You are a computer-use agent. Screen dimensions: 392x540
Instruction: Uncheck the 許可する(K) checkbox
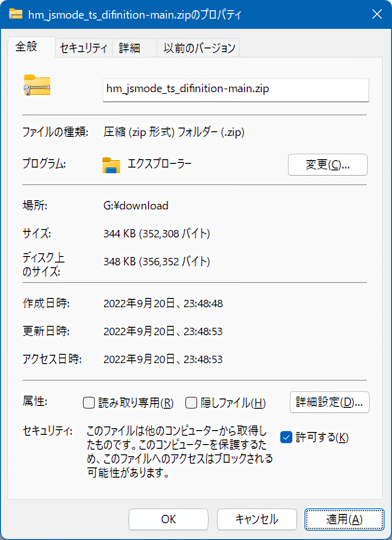tap(286, 437)
